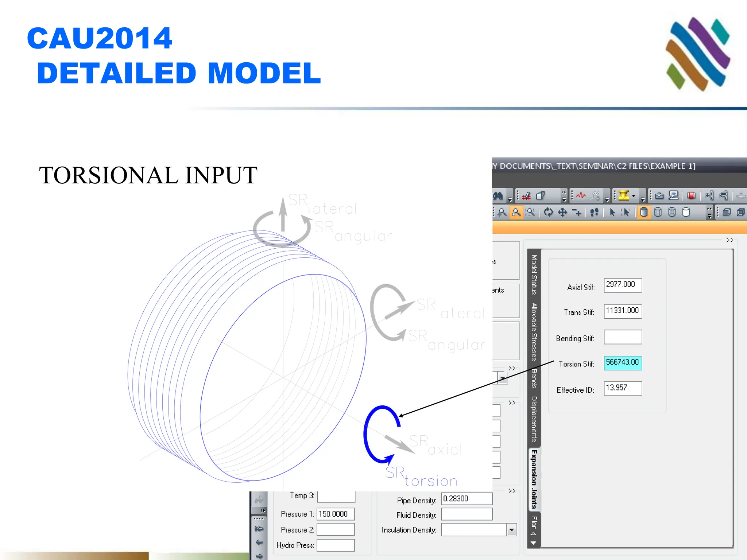Image resolution: width=747 pixels, height=560 pixels.
Task: Click the Torsion Stif input field
Action: point(623,363)
